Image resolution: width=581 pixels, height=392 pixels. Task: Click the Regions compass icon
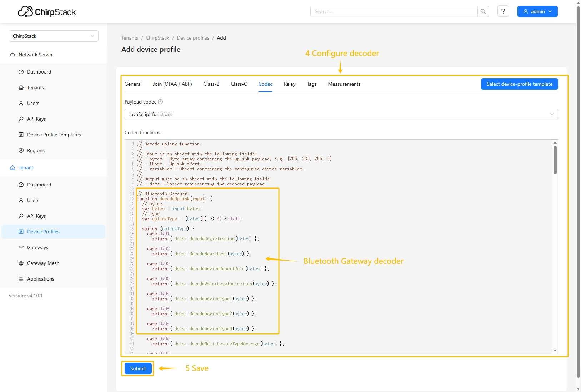click(x=21, y=150)
